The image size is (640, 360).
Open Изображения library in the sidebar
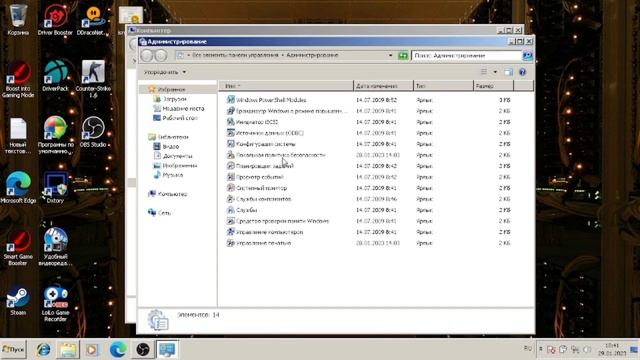coord(180,165)
